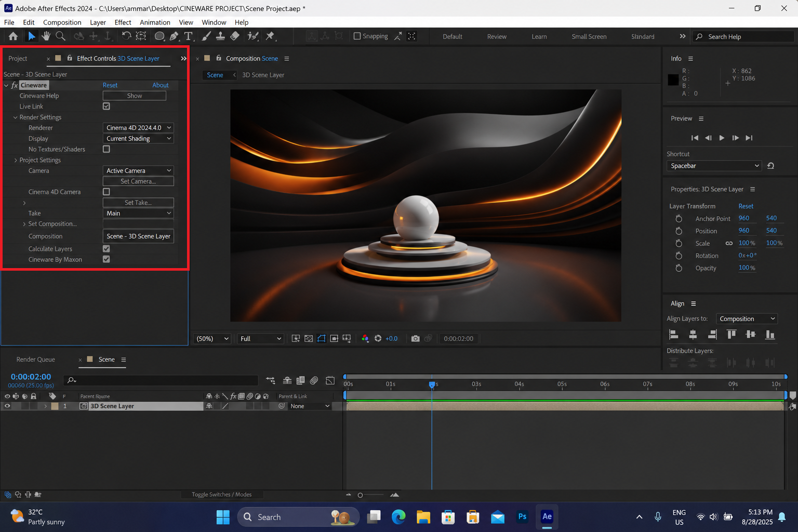
Task: Align layers to left edge
Action: pos(674,334)
